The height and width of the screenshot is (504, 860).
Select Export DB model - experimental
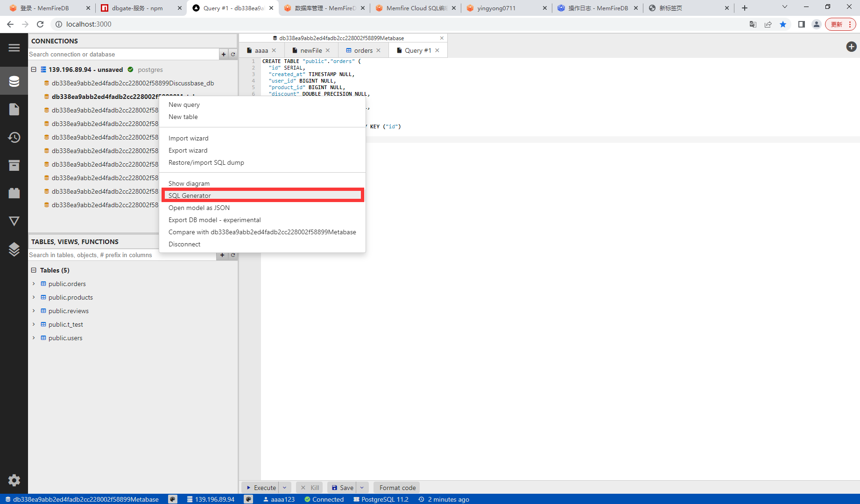[x=262, y=220]
